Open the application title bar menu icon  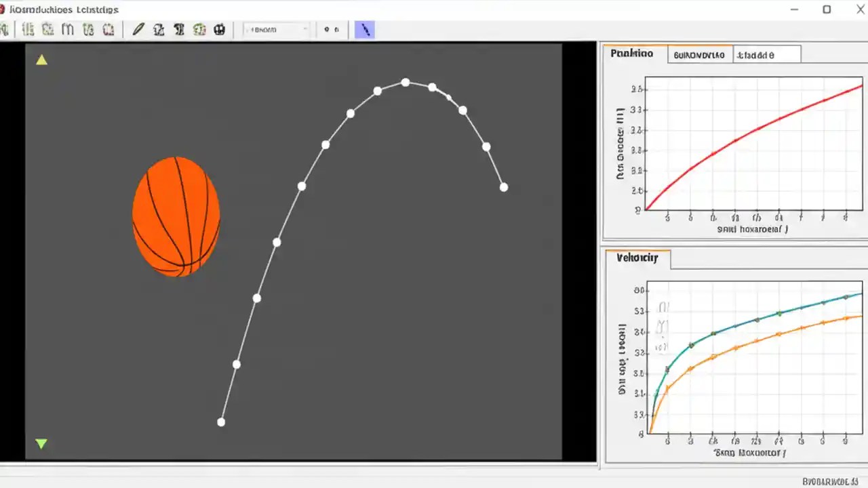(x=7, y=9)
